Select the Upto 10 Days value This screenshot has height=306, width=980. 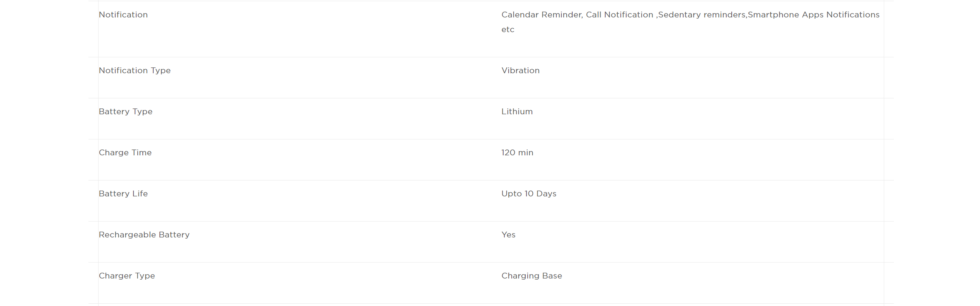coord(529,194)
